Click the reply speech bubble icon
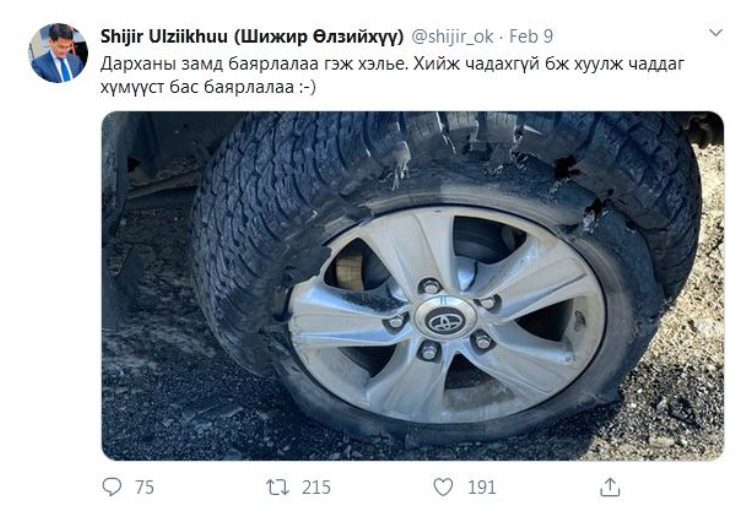 tap(112, 487)
